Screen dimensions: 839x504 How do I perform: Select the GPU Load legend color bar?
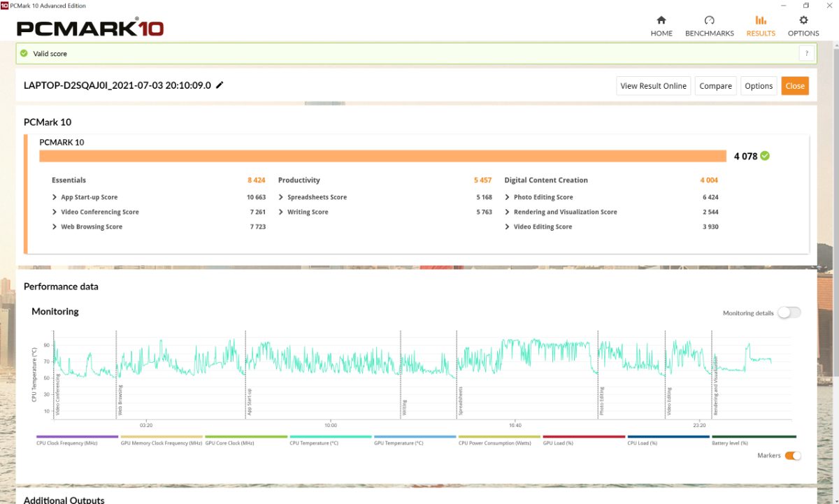click(x=584, y=437)
